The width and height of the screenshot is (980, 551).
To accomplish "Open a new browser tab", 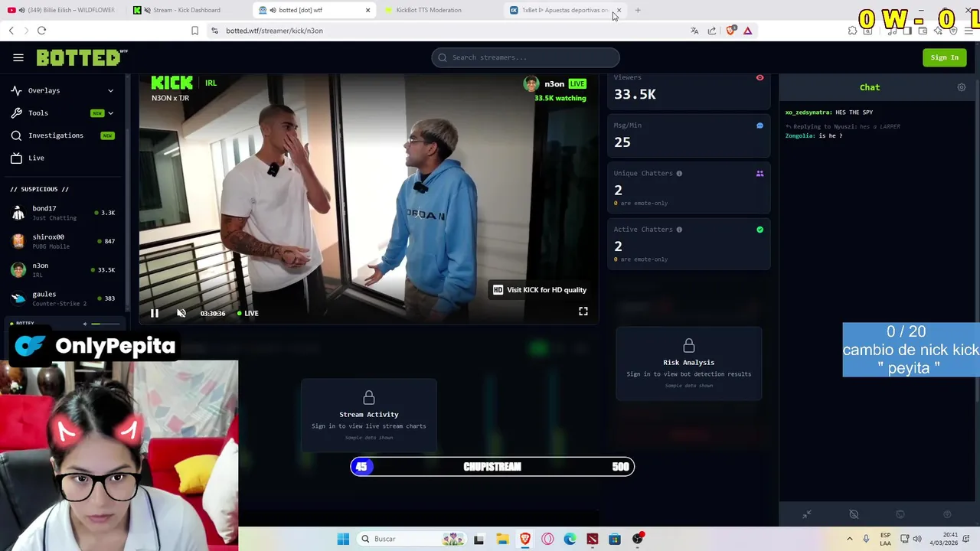I will tap(638, 10).
